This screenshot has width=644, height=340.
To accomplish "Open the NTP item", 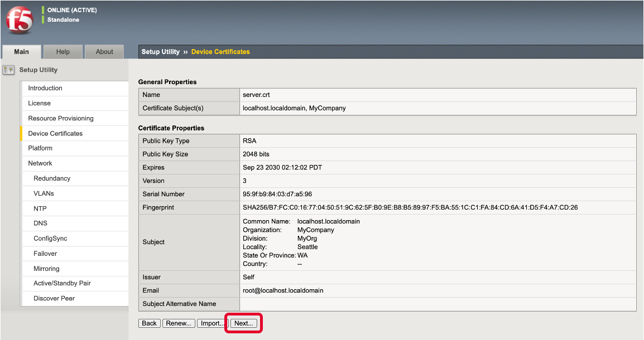I will click(74, 208).
